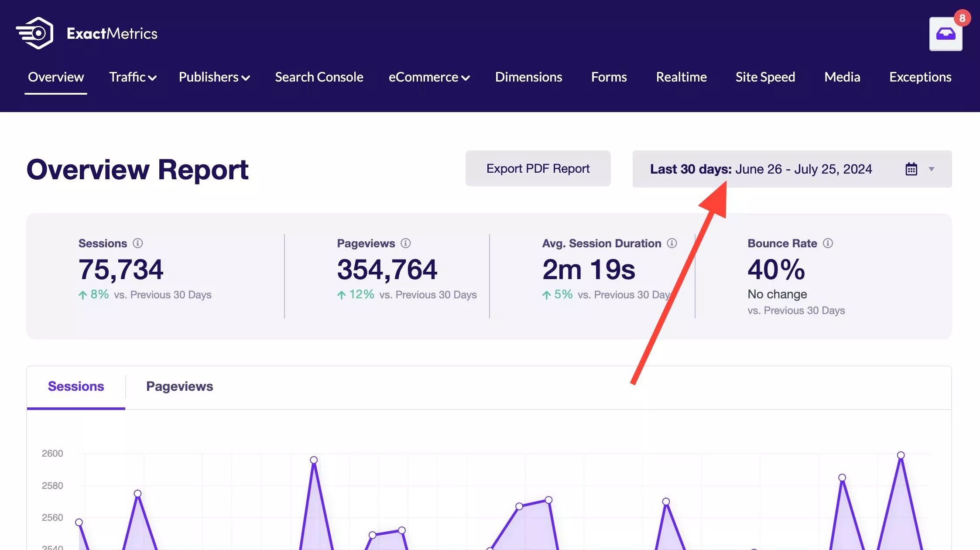Click the 40% bounce rate value
Screen dimensions: 980x550
pyautogui.click(x=776, y=270)
